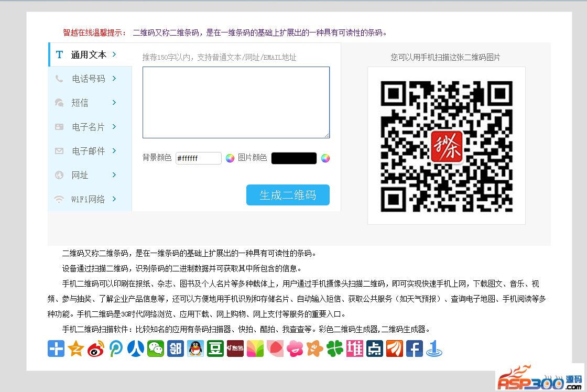Click the pink-red petal share icon

tap(275, 349)
